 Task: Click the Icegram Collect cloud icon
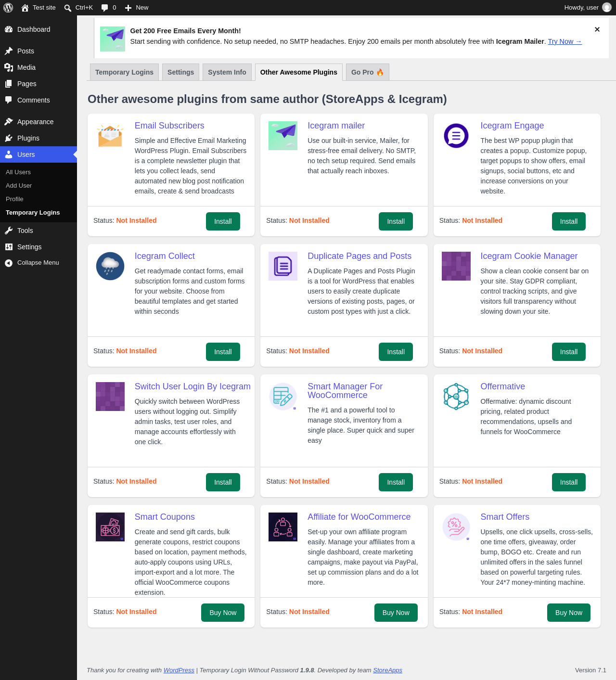click(x=110, y=266)
